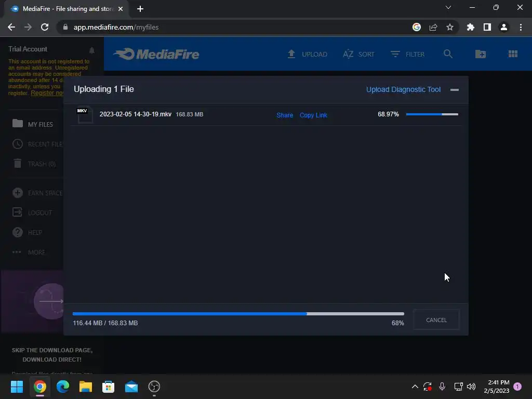
Task: Close the MediaFire tab
Action: (121, 9)
